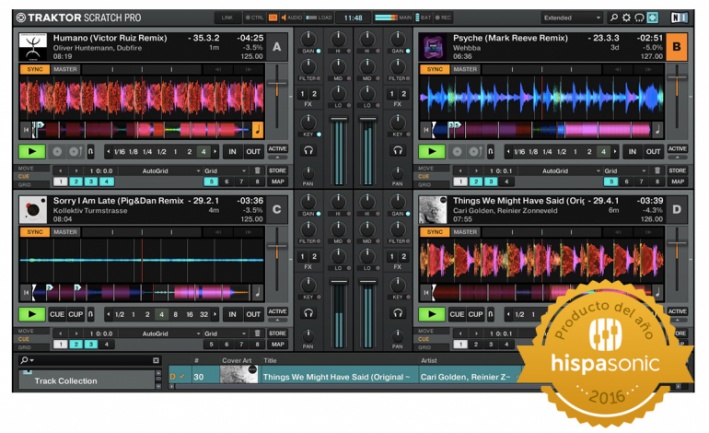Click the headphones icon in header
The width and height of the screenshot is (709, 433).
[639, 18]
